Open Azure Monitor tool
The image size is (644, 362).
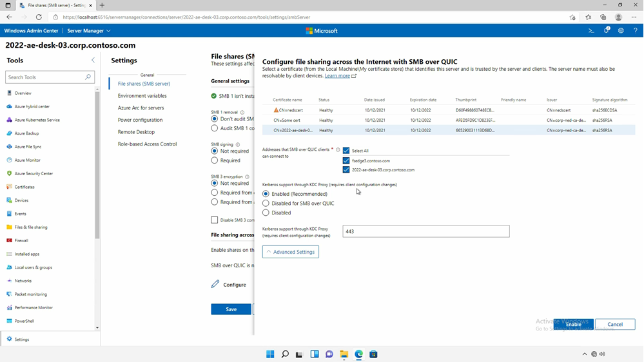click(27, 160)
